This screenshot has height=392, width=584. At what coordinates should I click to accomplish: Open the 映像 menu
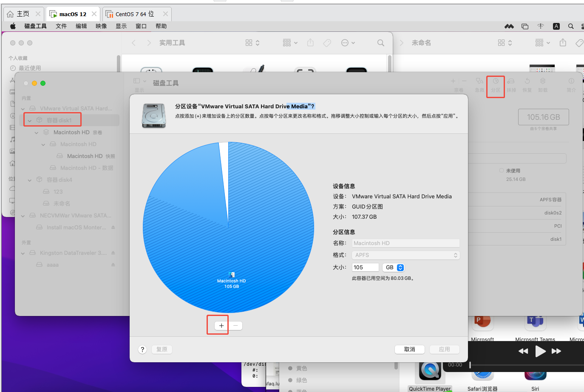point(101,26)
